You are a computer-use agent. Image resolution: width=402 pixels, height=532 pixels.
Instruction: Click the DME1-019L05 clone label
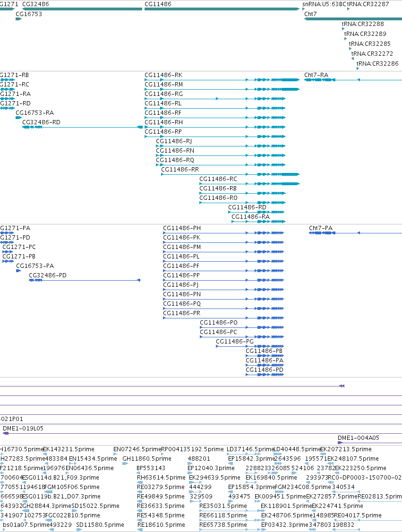tap(24, 429)
